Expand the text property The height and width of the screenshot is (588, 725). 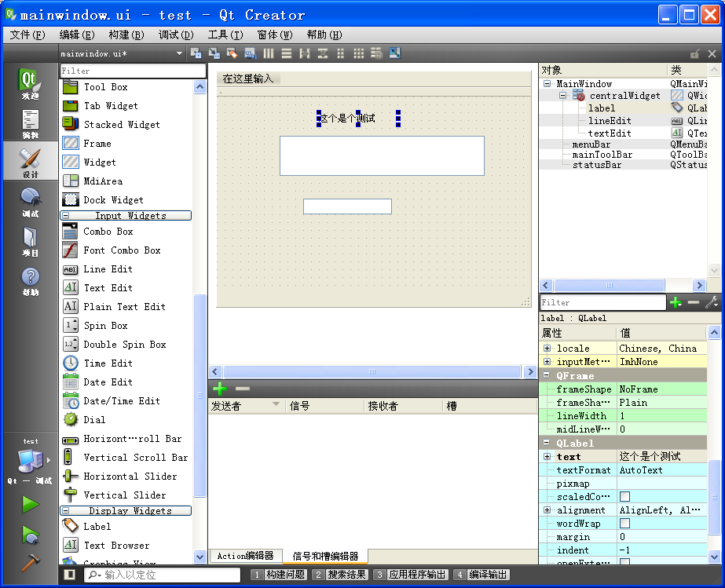(547, 456)
